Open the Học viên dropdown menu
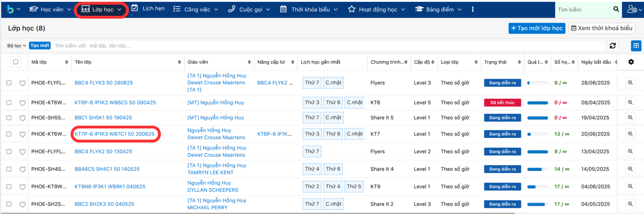 pyautogui.click(x=50, y=10)
